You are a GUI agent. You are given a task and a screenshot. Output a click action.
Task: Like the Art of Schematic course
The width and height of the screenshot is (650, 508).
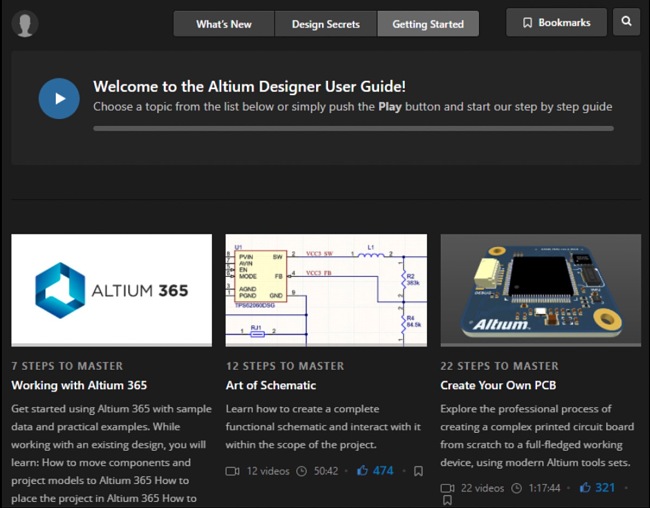point(362,471)
